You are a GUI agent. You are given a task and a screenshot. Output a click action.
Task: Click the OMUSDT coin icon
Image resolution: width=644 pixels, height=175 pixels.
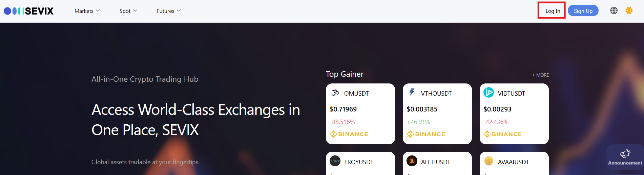(x=335, y=93)
